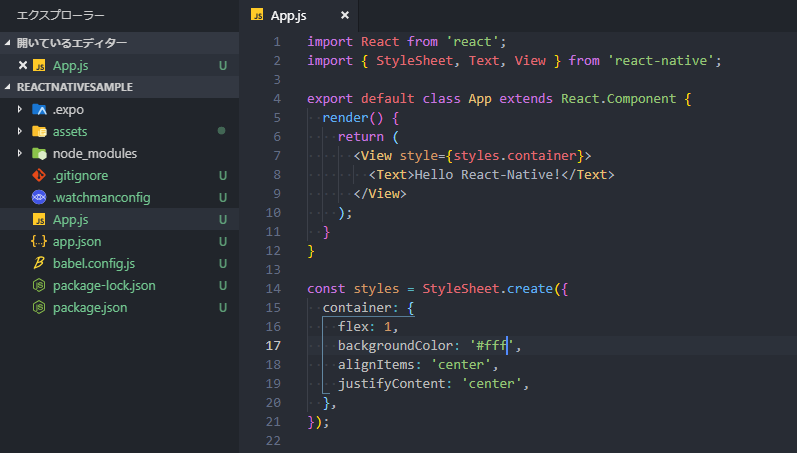Collapse the REACTNATIVESAMPLE section arrow

[8, 87]
